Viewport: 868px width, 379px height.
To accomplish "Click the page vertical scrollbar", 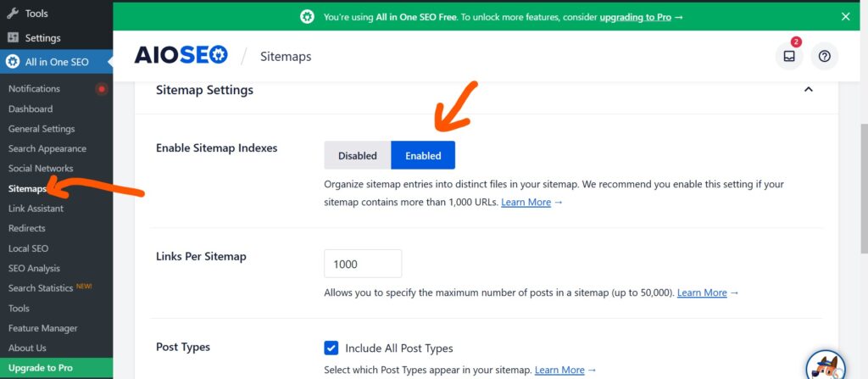I will click(x=864, y=188).
